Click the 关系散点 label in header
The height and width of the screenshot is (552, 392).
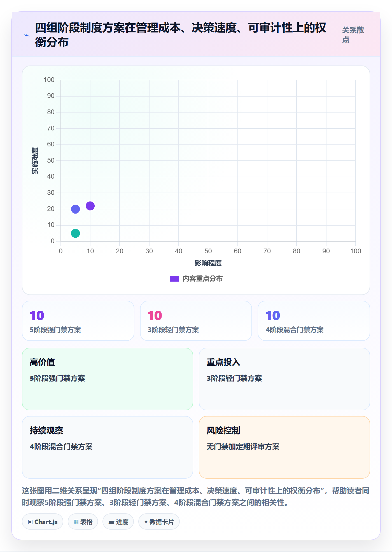coord(353,35)
